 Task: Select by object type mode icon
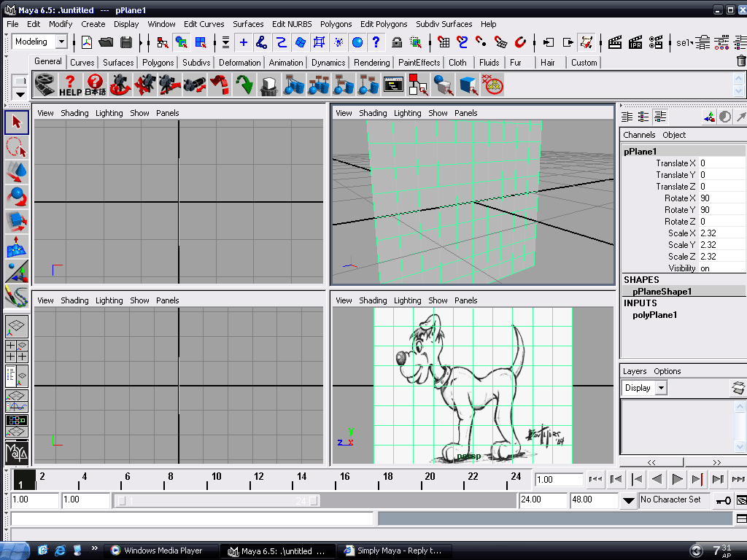(x=182, y=42)
